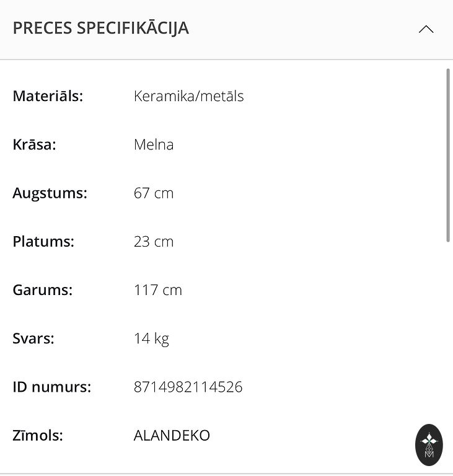Click the Svars label
The image size is (453, 476).
33,338
